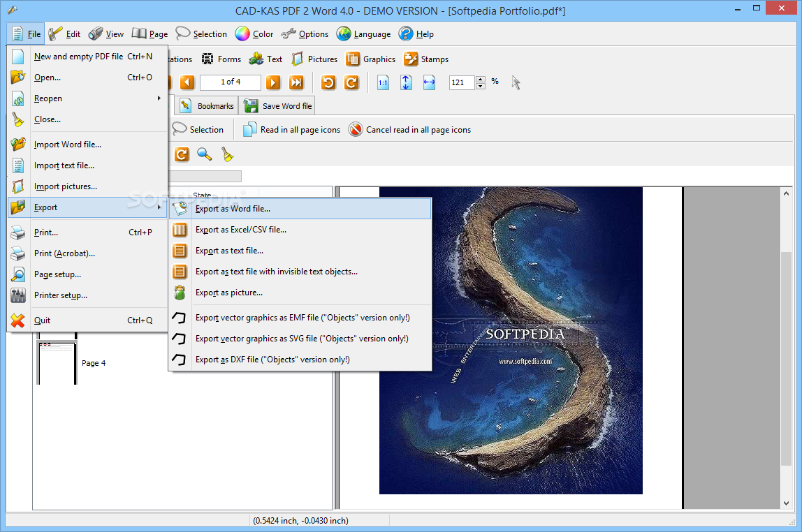Export vector graphics as EMF file
This screenshot has height=532, width=802.
300,318
